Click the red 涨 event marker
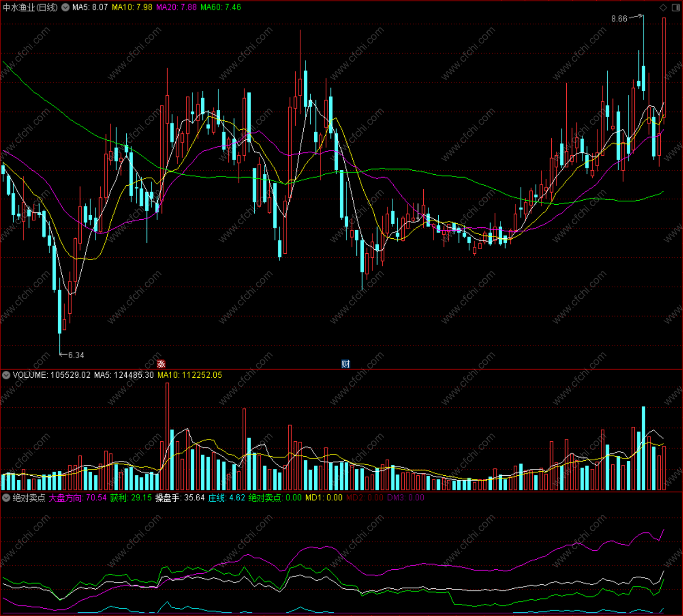The height and width of the screenshot is (616, 683). [x=161, y=364]
